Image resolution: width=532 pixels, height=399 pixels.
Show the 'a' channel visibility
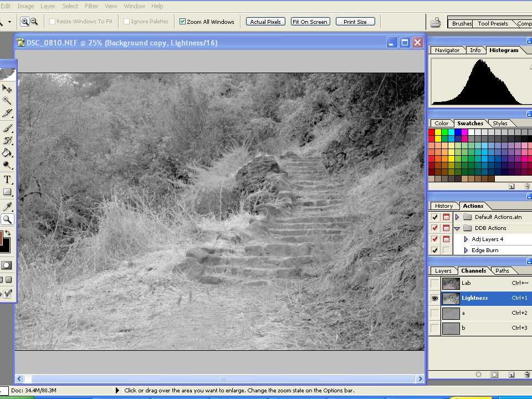(434, 313)
